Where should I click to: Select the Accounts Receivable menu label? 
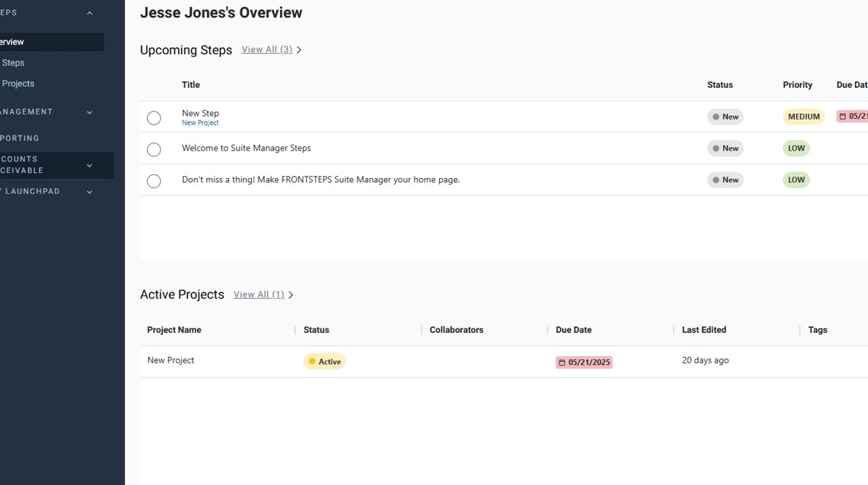pyautogui.click(x=22, y=165)
